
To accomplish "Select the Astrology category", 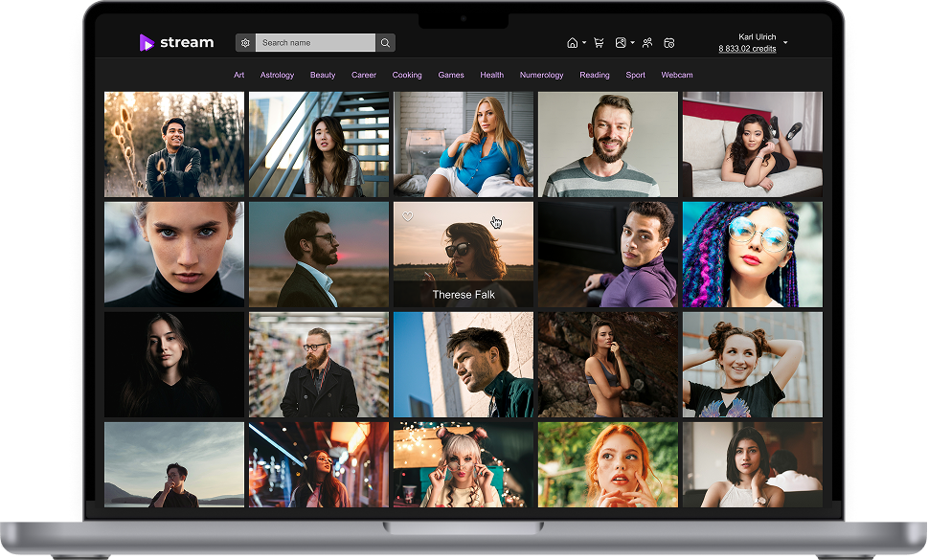I will [x=277, y=75].
